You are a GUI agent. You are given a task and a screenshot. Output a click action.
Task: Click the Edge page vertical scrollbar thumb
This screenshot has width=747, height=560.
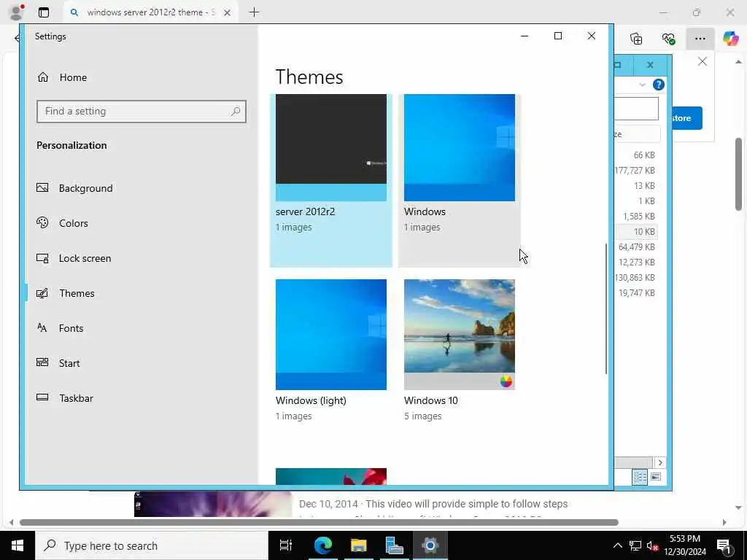738,174
